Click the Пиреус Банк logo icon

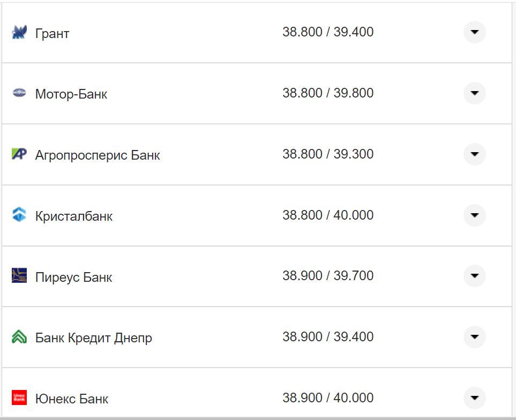point(19,276)
